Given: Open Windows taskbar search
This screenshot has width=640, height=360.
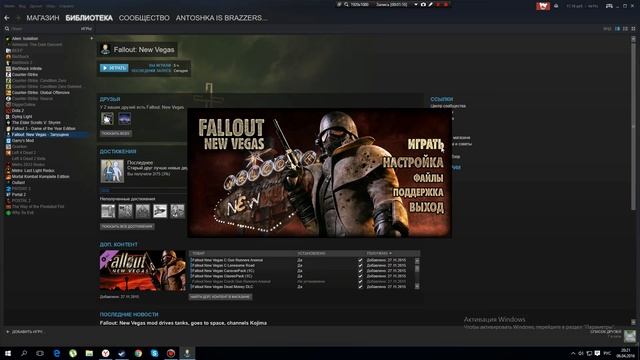Looking at the screenshot, I should pos(24,353).
